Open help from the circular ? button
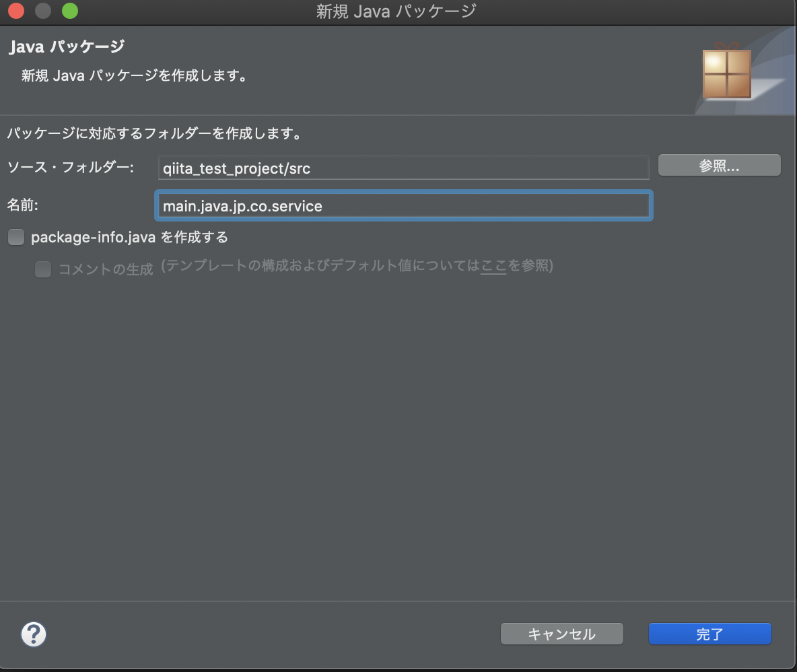This screenshot has height=672, width=797. [x=33, y=634]
